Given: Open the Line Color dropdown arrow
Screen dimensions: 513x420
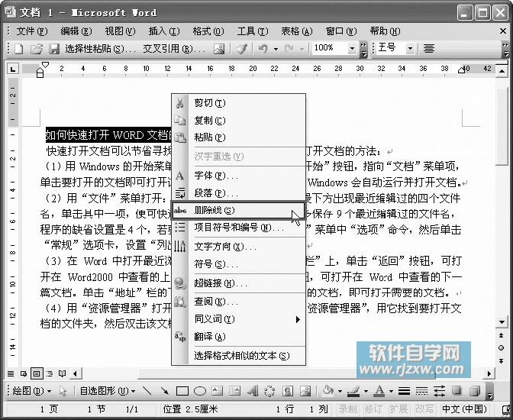Looking at the screenshot, I should coord(366,391).
